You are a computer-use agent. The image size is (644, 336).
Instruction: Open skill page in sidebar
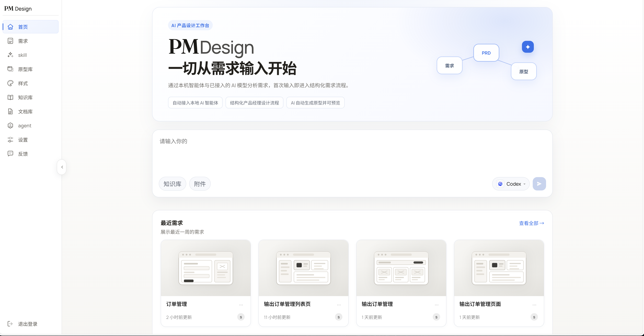[30, 55]
